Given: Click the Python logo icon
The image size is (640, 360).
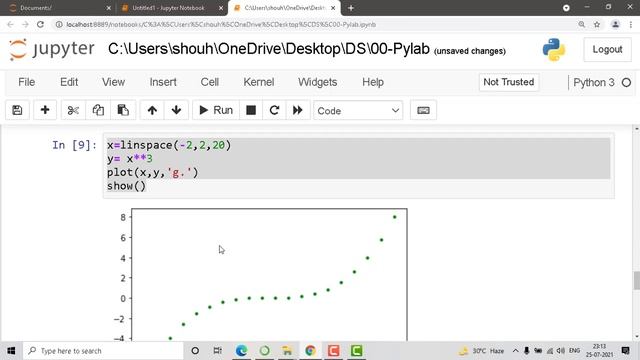Looking at the screenshot, I should 554,49.
